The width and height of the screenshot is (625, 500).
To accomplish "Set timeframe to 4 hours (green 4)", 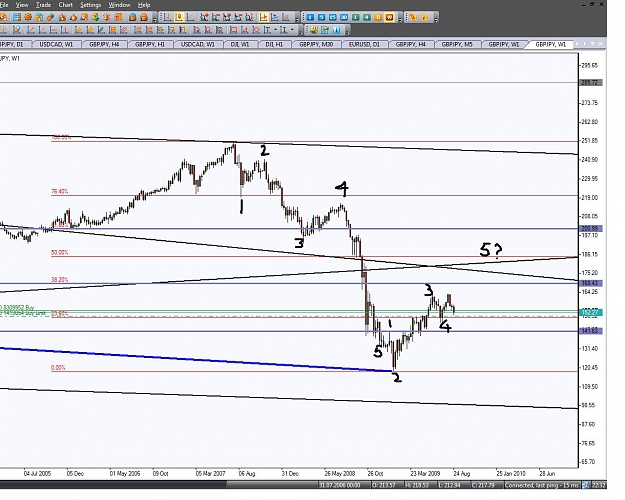I will pyautogui.click(x=367, y=17).
